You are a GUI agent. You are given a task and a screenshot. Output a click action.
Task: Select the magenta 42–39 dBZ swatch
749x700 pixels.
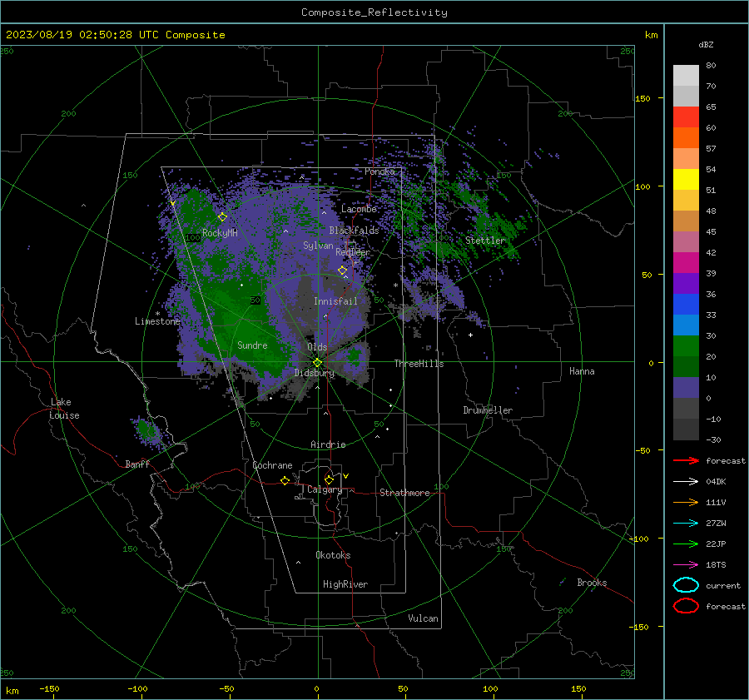coord(686,263)
